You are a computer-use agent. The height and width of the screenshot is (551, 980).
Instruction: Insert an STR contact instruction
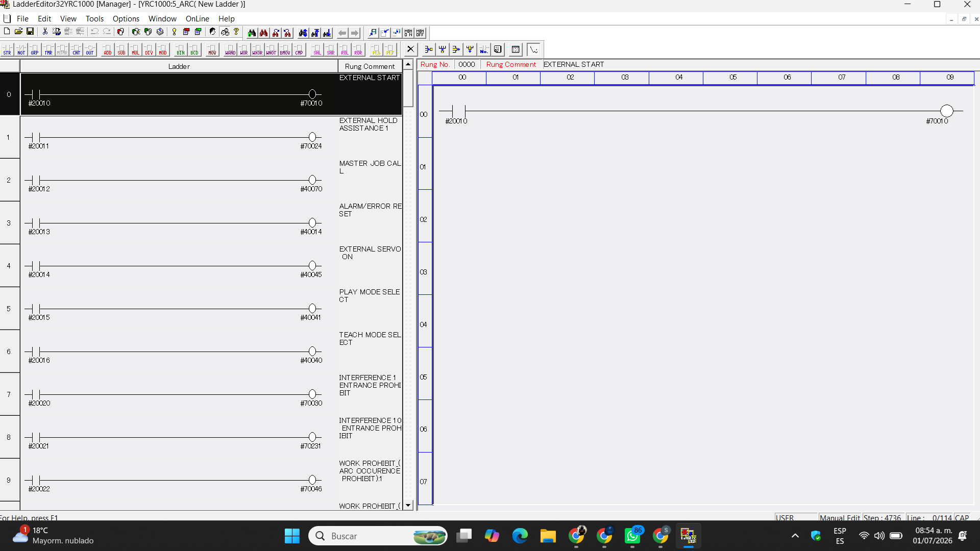tap(7, 49)
